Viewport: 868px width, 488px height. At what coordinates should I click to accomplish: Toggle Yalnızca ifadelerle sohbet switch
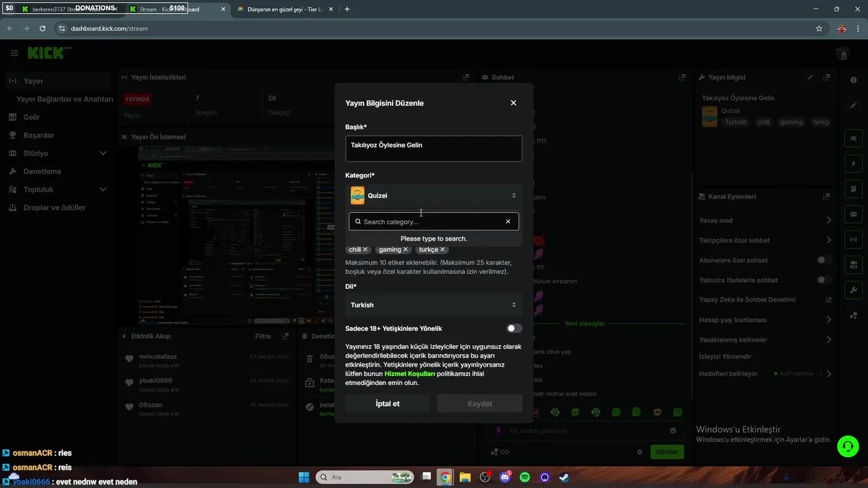825,280
